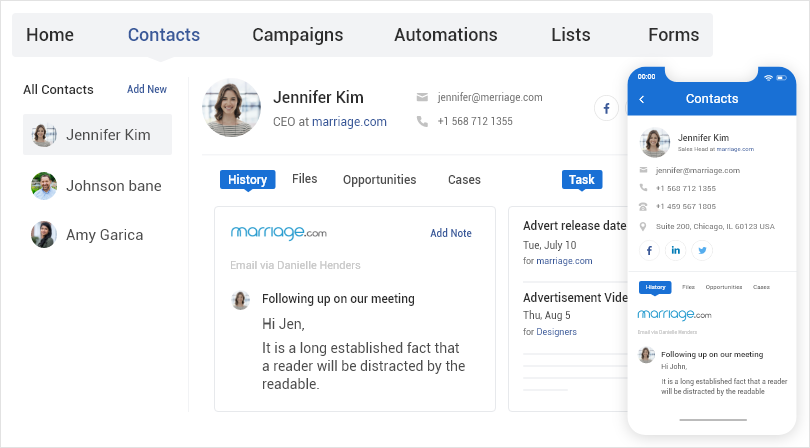The image size is (810, 448).
Task: Click Email via Danielle Henders text
Action: coord(295,265)
